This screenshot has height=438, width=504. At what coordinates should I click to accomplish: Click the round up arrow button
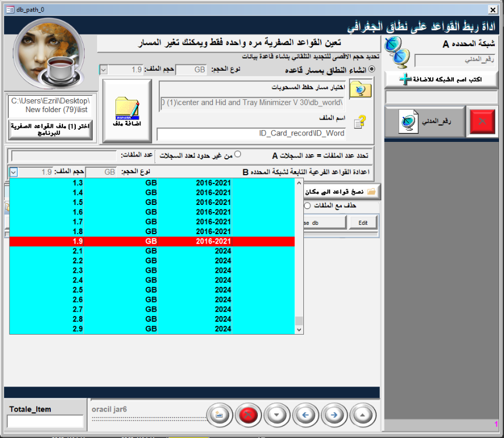click(363, 415)
